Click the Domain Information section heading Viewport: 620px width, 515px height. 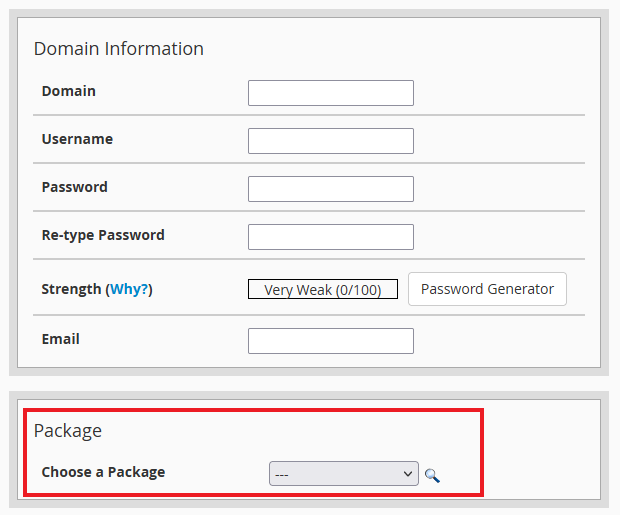pyautogui.click(x=118, y=48)
